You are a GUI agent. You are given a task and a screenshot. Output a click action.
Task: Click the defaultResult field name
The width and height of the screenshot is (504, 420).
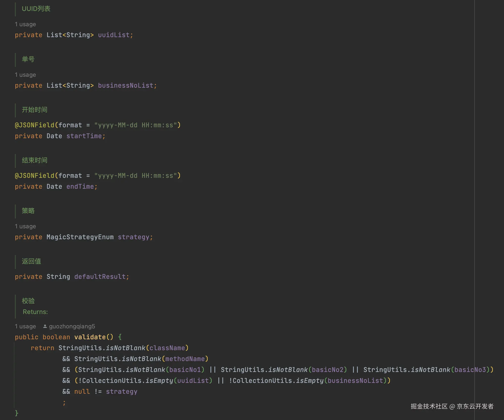100,277
